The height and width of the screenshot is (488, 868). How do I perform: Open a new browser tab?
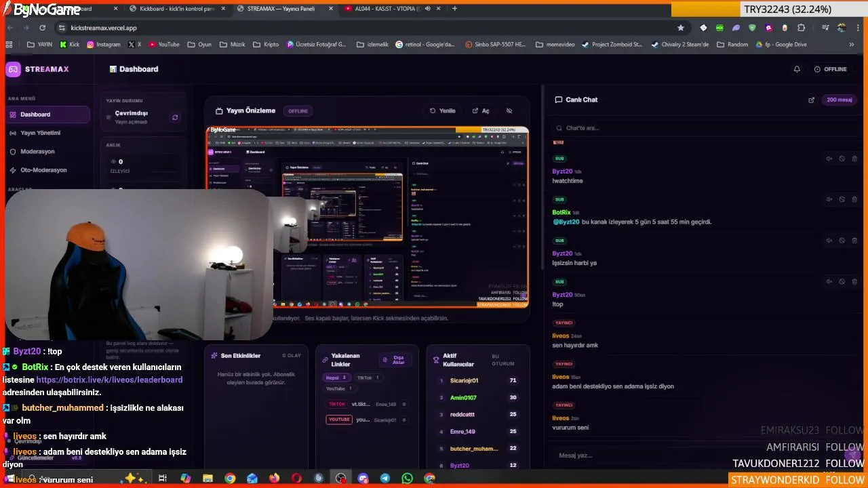tap(454, 9)
